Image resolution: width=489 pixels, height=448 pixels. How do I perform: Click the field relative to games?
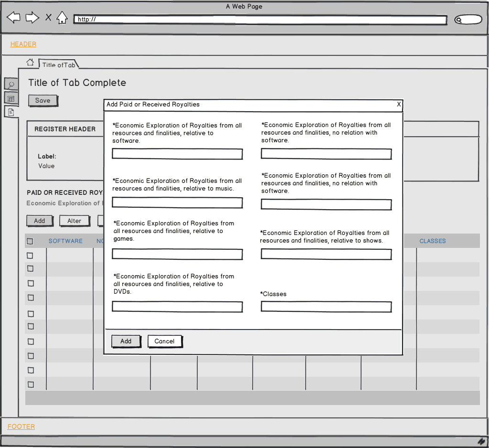177,254
